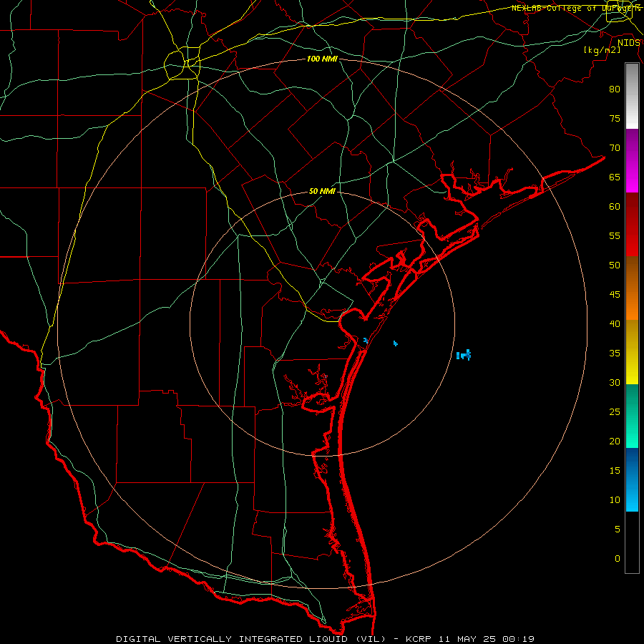
Task: Click the "50" scale value
Action: coord(615,265)
